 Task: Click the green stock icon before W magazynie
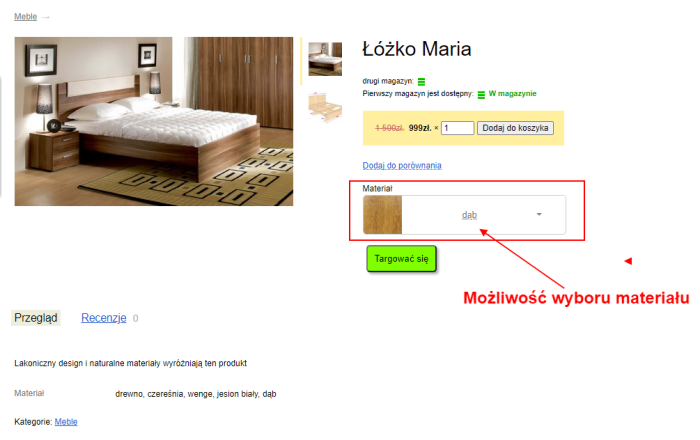point(481,95)
